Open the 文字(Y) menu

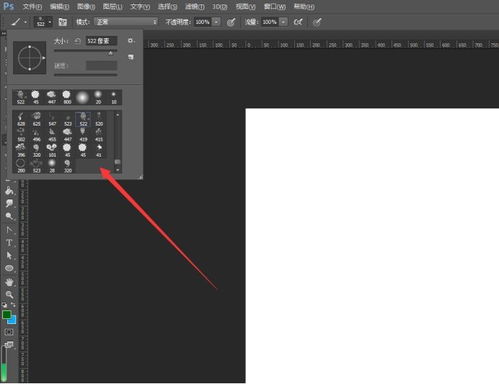140,7
